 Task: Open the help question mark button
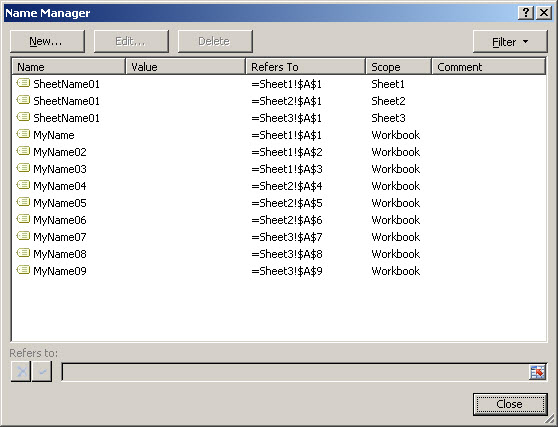point(526,13)
